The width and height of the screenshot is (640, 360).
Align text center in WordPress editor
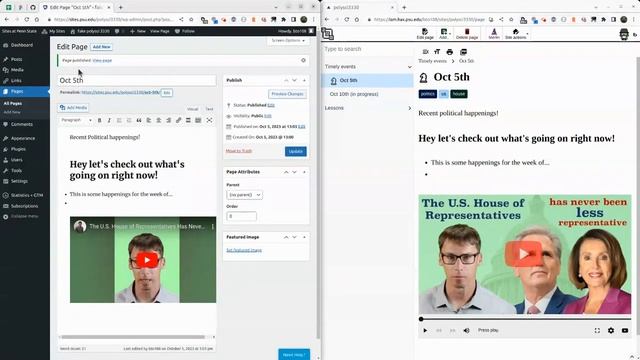[158, 120]
